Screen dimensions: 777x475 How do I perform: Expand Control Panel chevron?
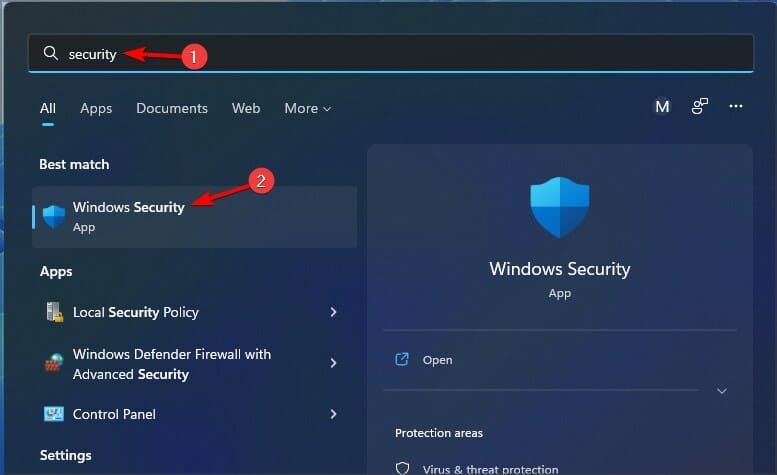pyautogui.click(x=333, y=414)
